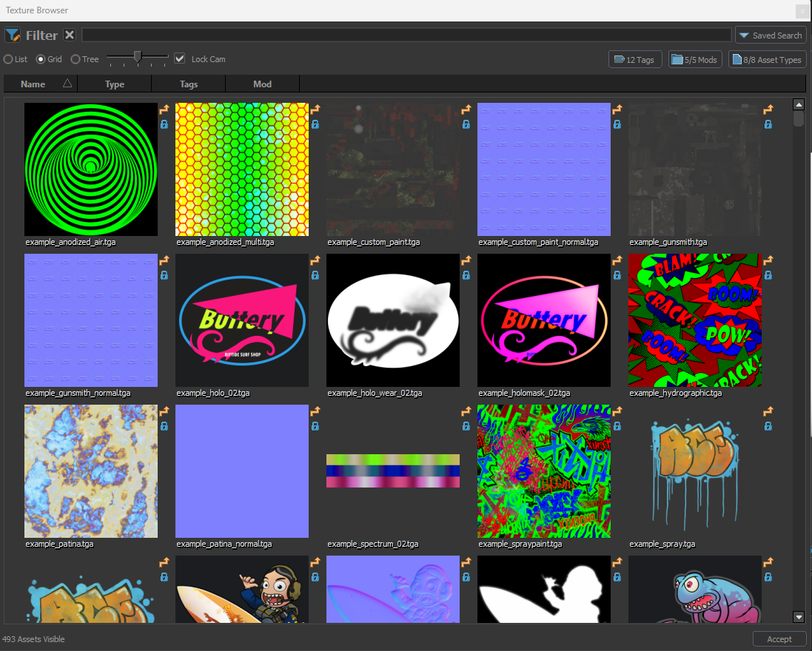Viewport: 812px width, 651px height.
Task: Select the example_custom_paint_normal.tga thumbnail
Action: pos(544,169)
